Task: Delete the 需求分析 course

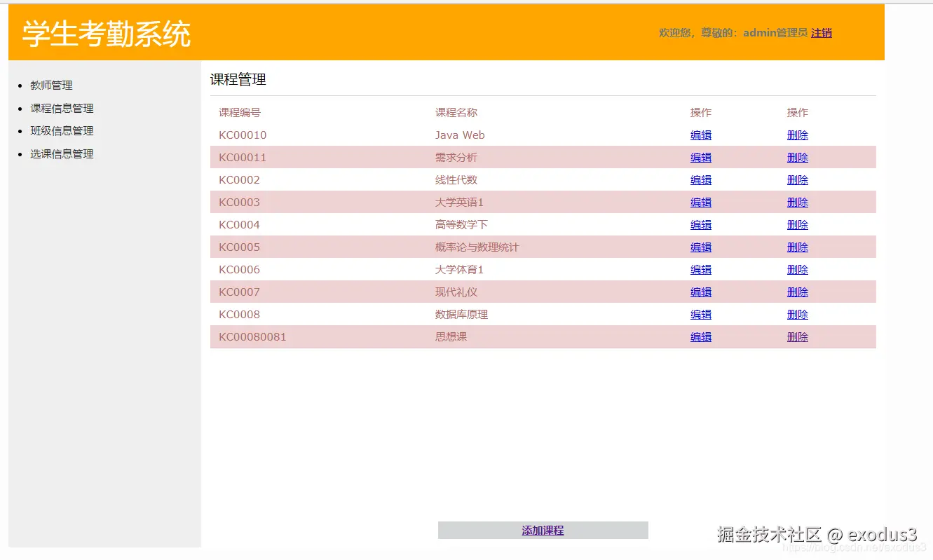Action: click(x=798, y=158)
